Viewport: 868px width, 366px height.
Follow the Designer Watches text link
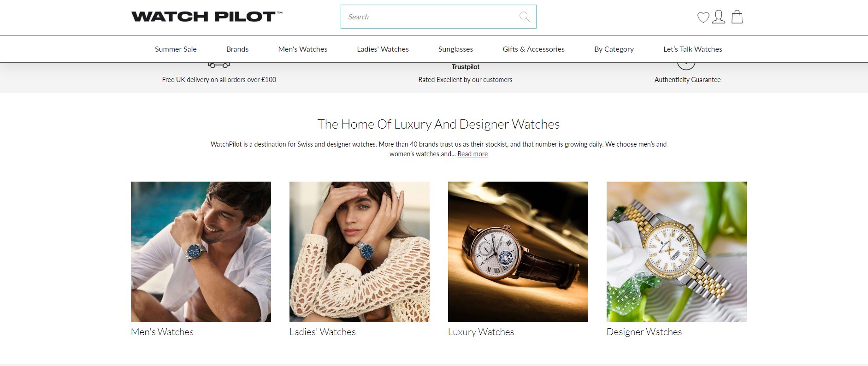(x=644, y=332)
